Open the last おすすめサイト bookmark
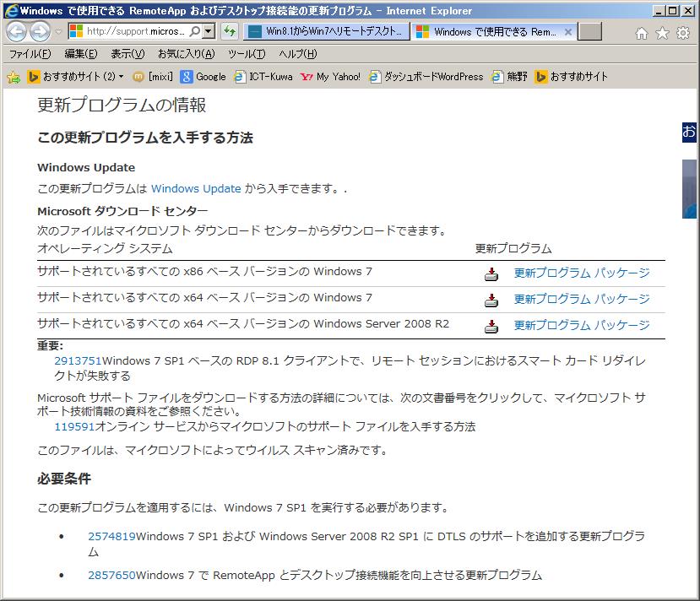Image resolution: width=700 pixels, height=601 pixels. 572,77
